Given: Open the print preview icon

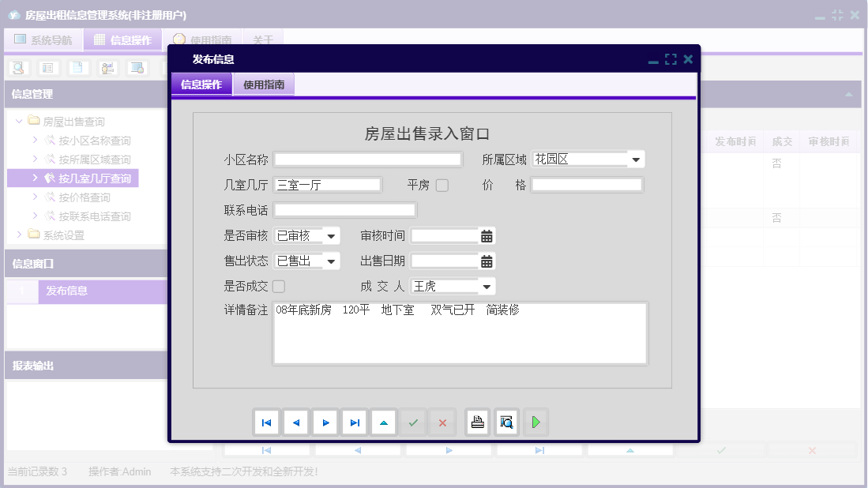Looking at the screenshot, I should pyautogui.click(x=506, y=422).
